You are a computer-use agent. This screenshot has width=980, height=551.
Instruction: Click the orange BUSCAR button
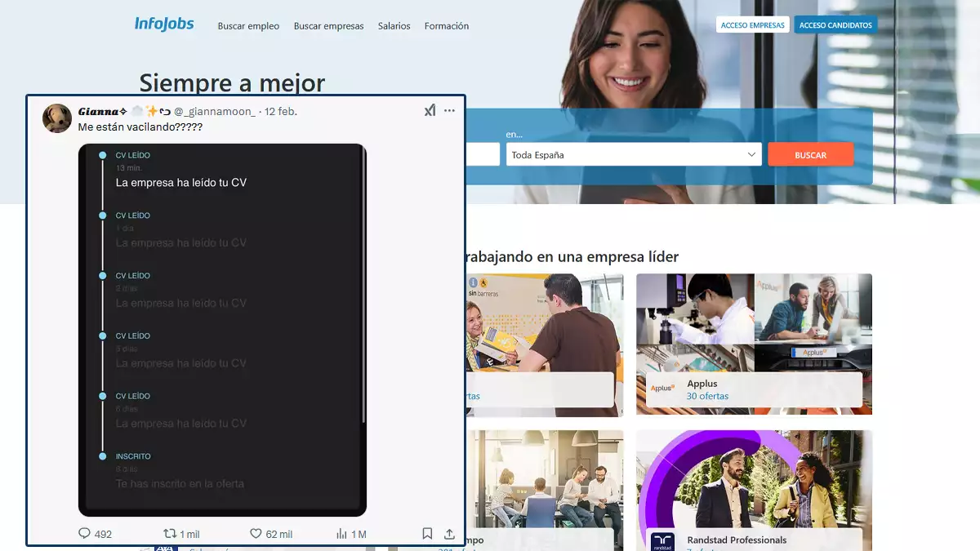[811, 155]
